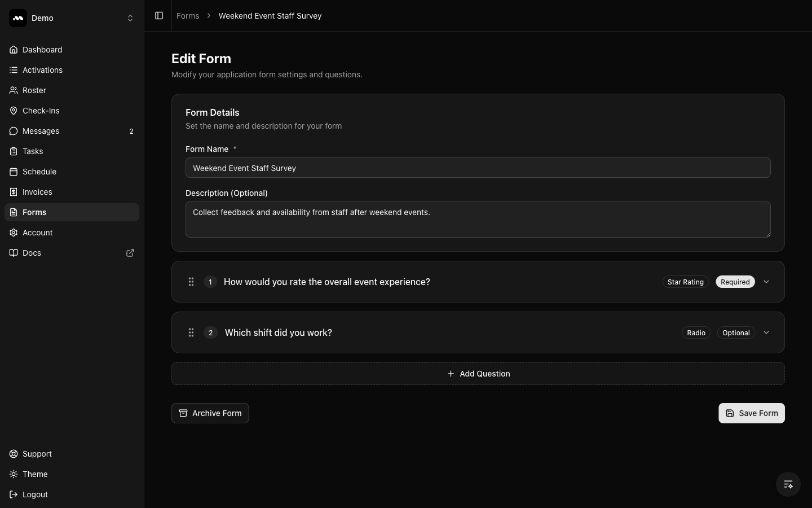Expand question 1 with its chevron
This screenshot has height=508, width=812.
(x=766, y=282)
